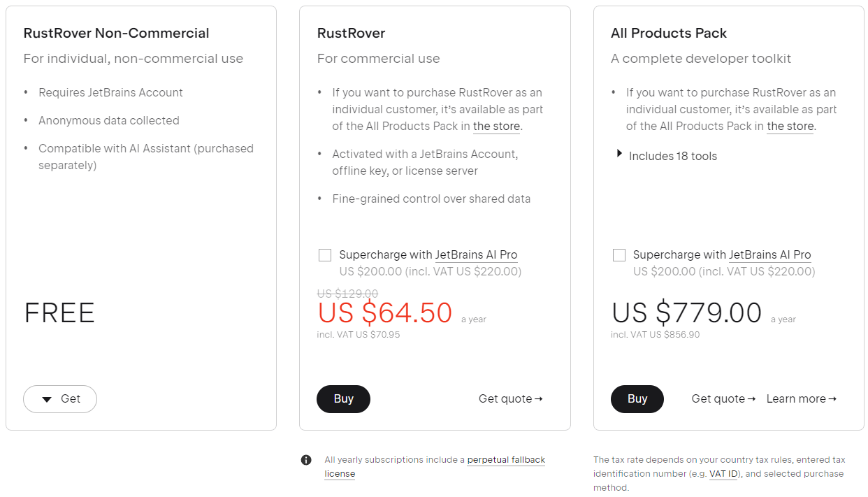Image resolution: width=868 pixels, height=497 pixels.
Task: Click JetBrains AI Pro link under All Products Pack
Action: (769, 255)
